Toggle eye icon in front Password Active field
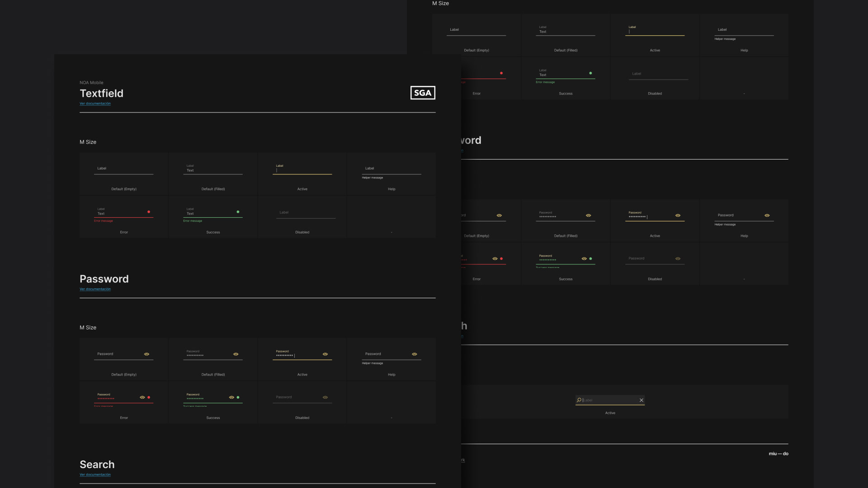This screenshot has width=868, height=488. click(x=325, y=354)
